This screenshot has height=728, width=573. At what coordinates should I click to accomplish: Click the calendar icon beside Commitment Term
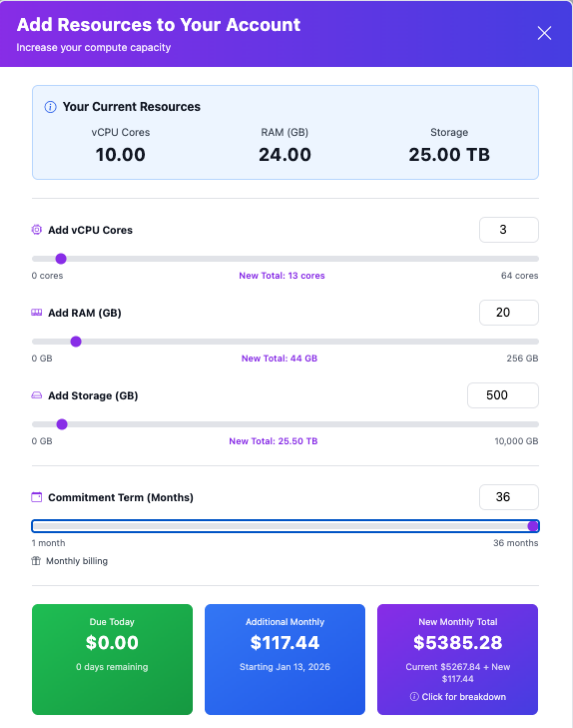[36, 497]
